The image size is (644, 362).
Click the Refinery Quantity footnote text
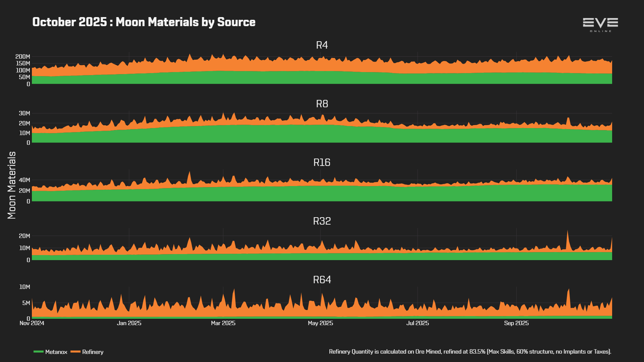point(470,352)
